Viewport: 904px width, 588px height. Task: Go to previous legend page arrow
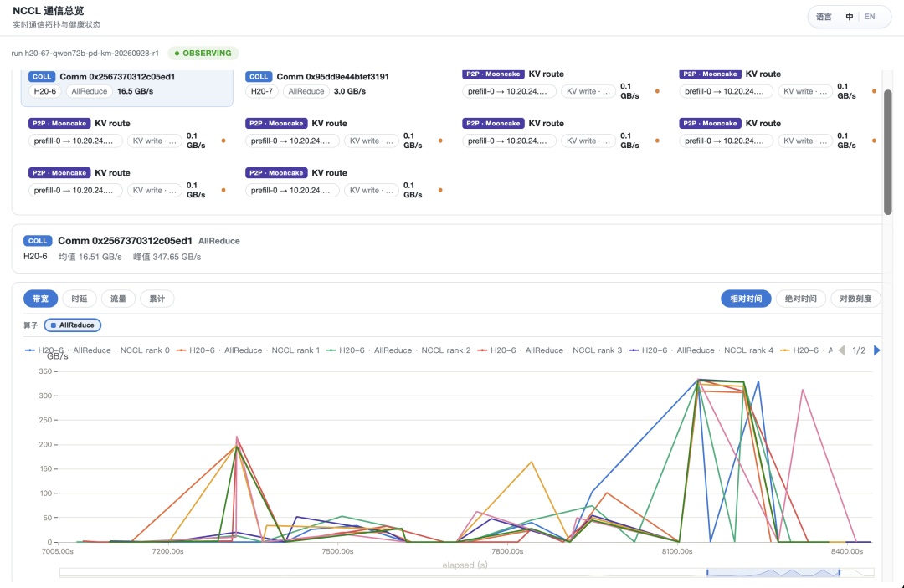pyautogui.click(x=842, y=350)
